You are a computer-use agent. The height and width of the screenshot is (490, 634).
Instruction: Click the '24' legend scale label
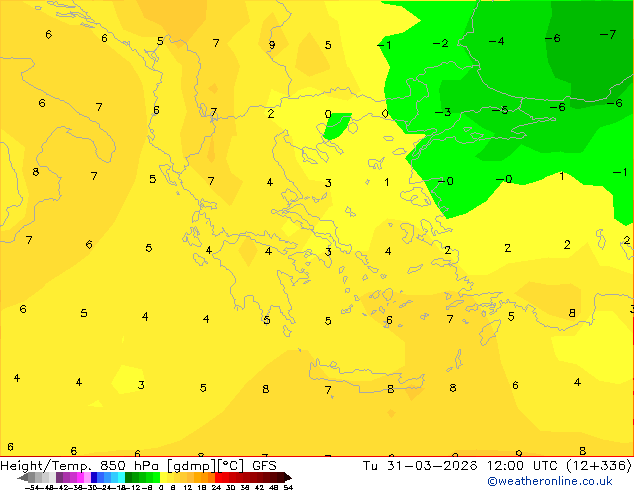pyautogui.click(x=216, y=487)
